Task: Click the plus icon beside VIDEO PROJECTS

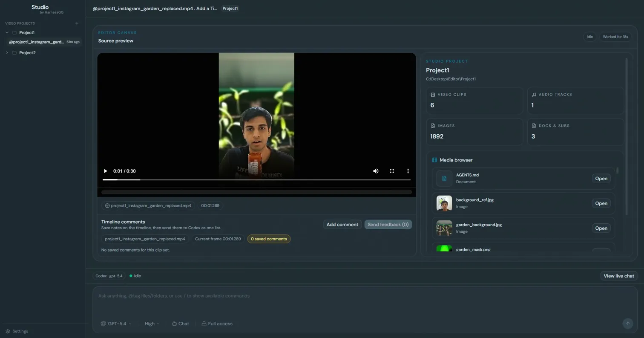Action: pos(77,23)
